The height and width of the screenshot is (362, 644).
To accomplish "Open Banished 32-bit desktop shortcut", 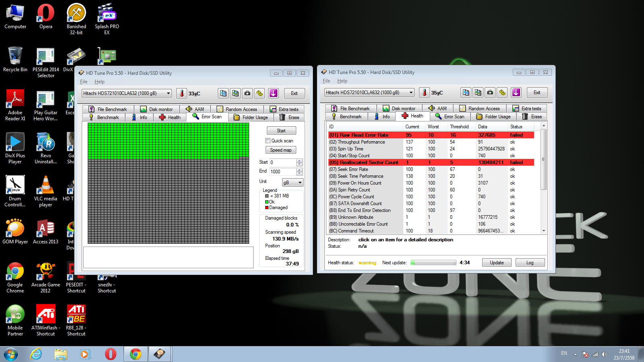I will (x=76, y=19).
